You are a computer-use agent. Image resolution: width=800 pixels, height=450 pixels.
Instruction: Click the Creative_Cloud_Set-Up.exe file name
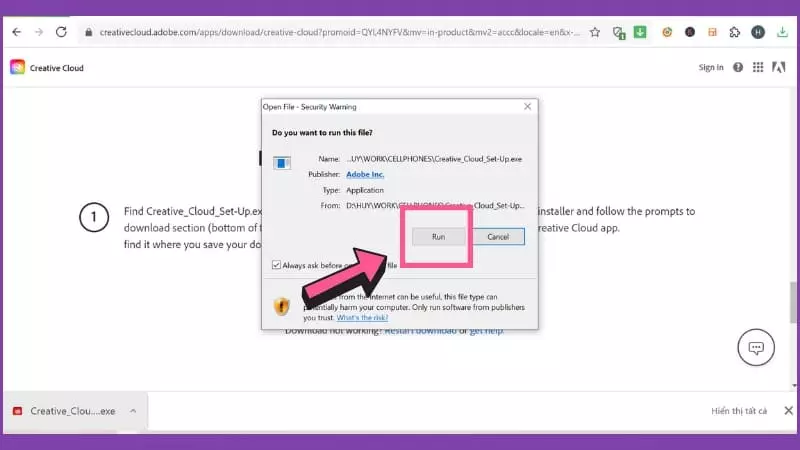(x=434, y=159)
